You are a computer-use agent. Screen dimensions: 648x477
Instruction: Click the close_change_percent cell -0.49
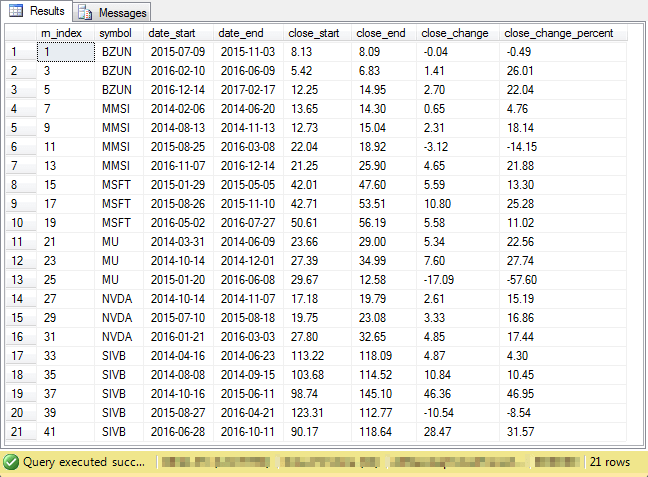click(x=563, y=52)
